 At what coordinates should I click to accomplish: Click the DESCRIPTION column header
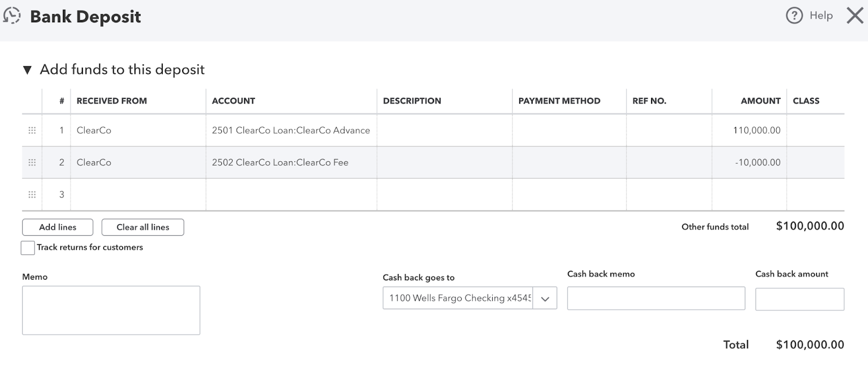pyautogui.click(x=412, y=101)
